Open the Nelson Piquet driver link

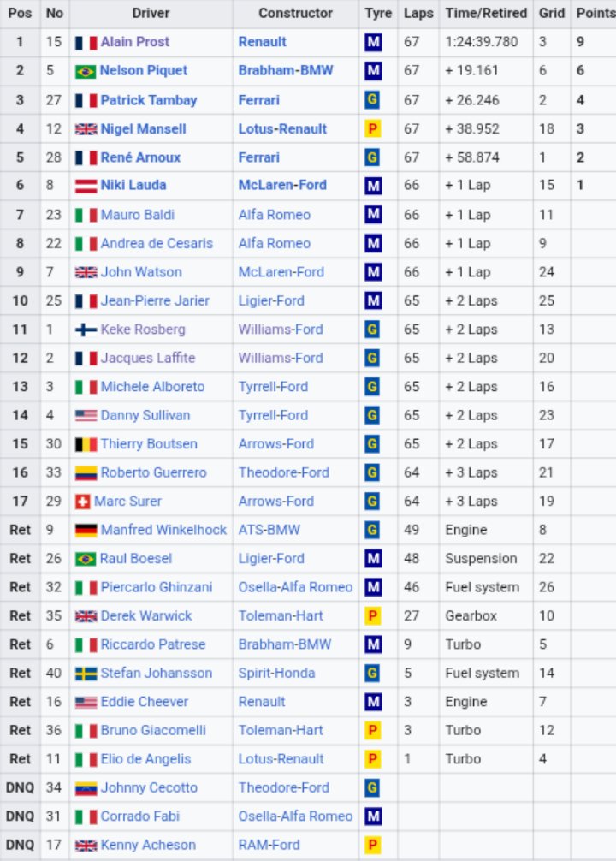(x=144, y=71)
